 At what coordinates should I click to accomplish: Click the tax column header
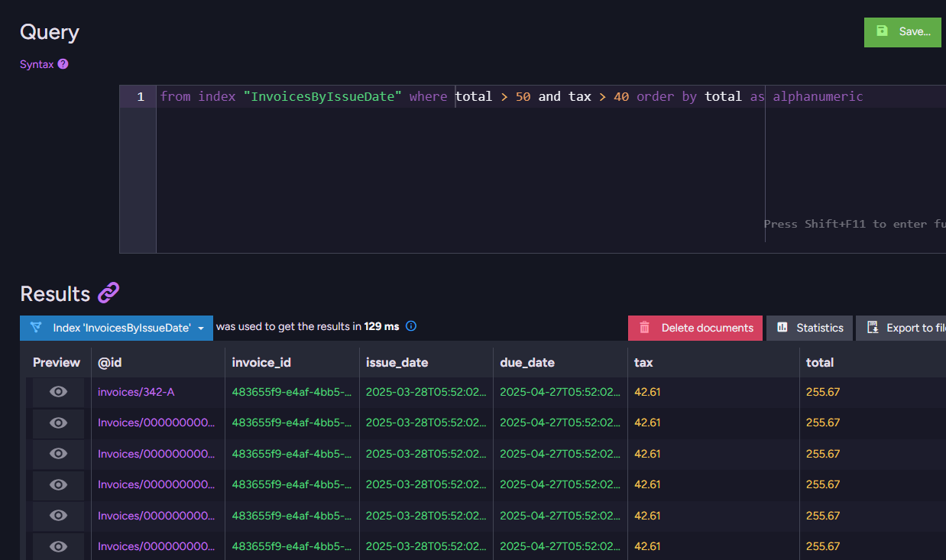pyautogui.click(x=643, y=362)
